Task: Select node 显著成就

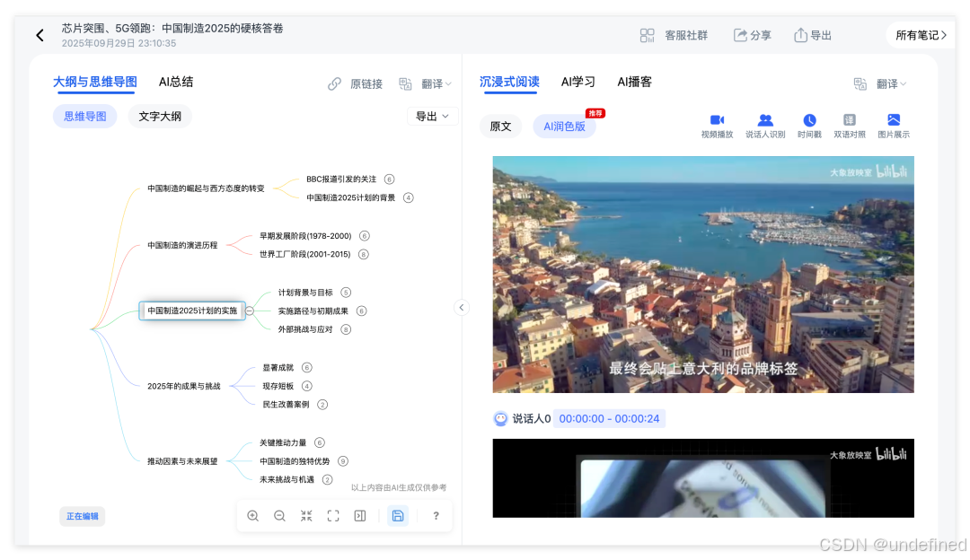Action: pyautogui.click(x=278, y=368)
